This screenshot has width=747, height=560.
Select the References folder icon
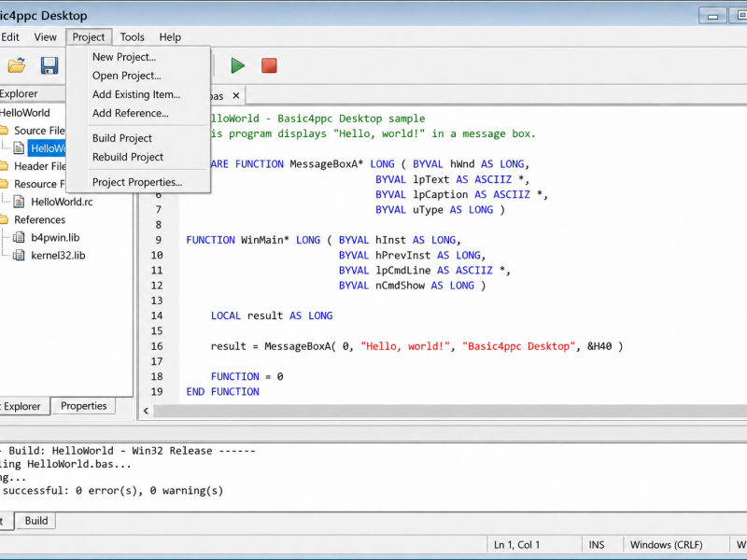click(4, 219)
